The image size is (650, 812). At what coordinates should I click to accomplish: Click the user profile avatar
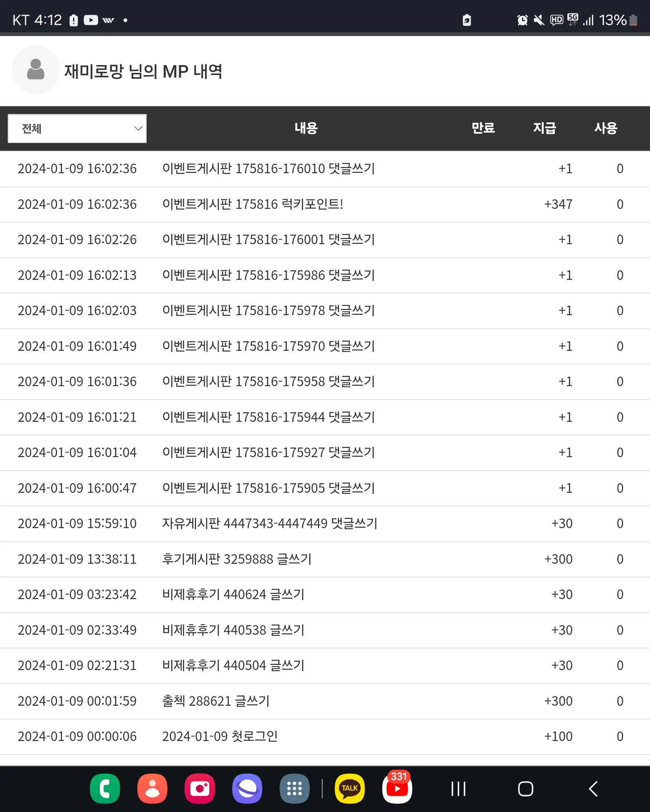(36, 70)
